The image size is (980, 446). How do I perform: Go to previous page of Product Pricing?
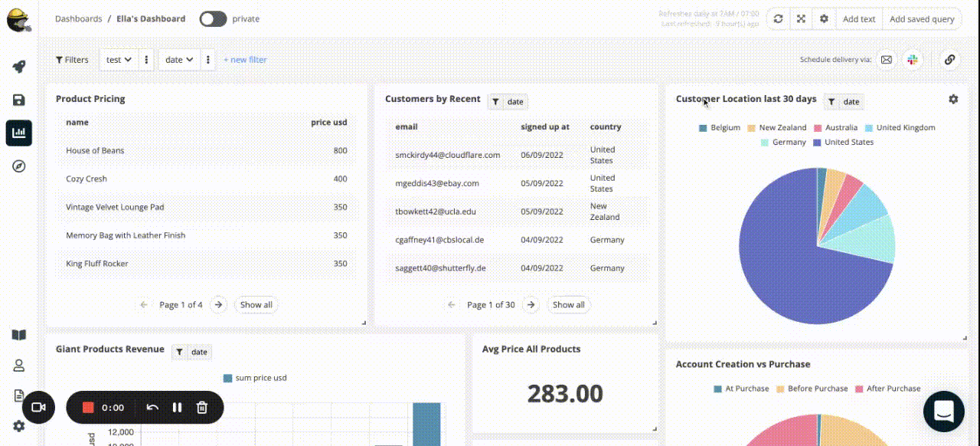coord(144,305)
